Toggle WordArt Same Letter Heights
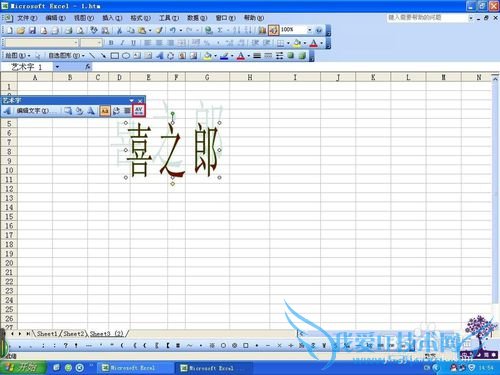The width and height of the screenshot is (500, 375). click(x=105, y=111)
